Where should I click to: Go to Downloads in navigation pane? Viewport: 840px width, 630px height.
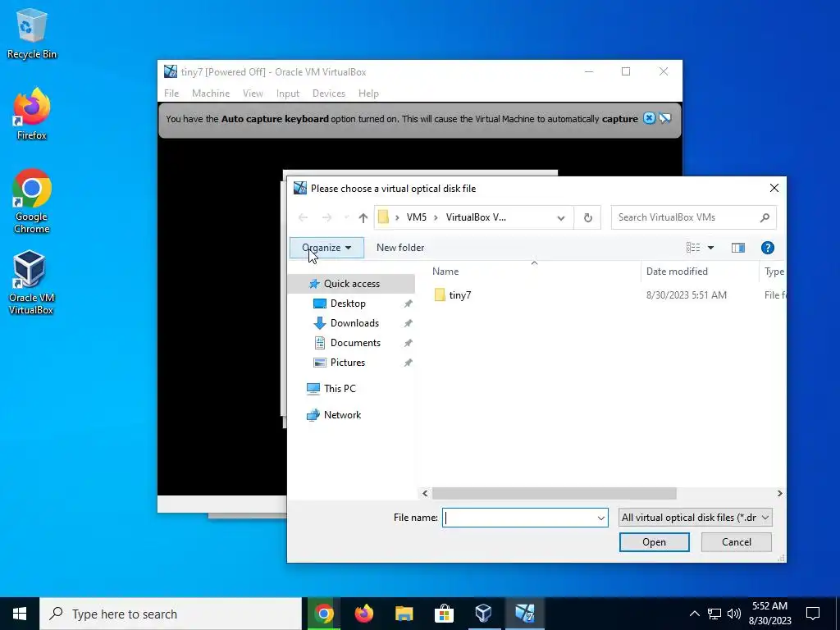pyautogui.click(x=354, y=323)
